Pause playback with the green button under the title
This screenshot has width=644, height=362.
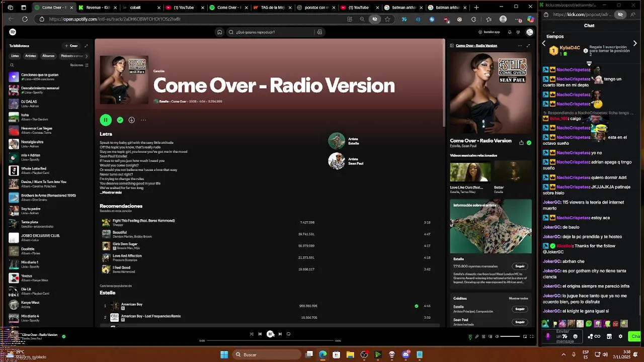[105, 120]
